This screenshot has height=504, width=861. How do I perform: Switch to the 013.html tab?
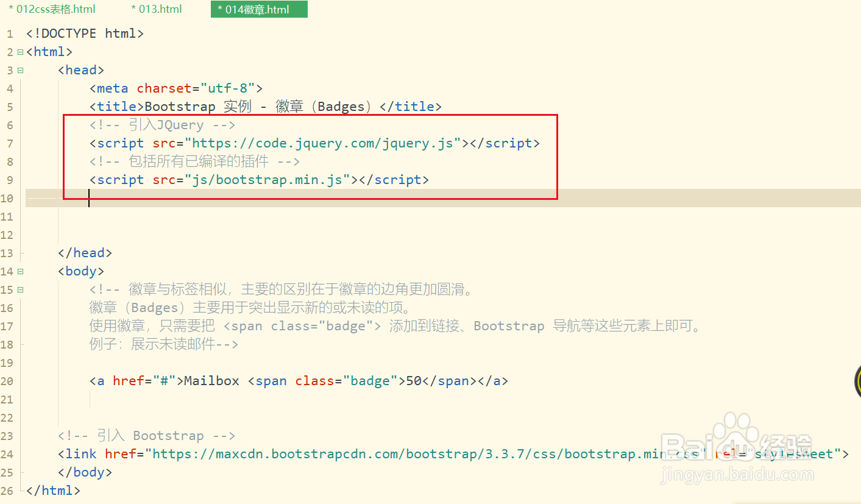(157, 9)
